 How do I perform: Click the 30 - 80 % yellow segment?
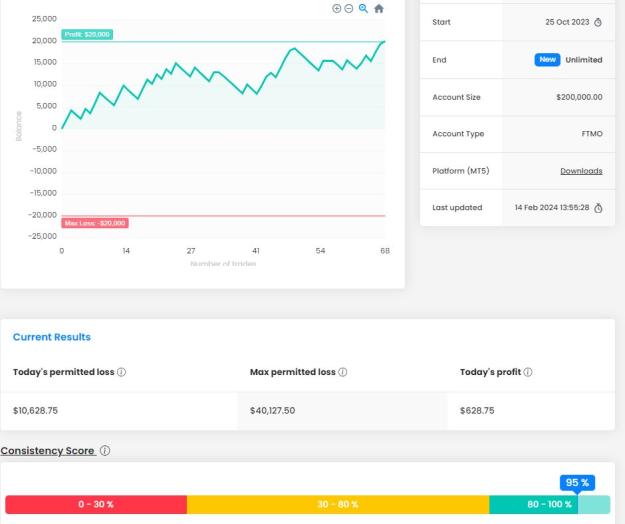[x=338, y=504]
